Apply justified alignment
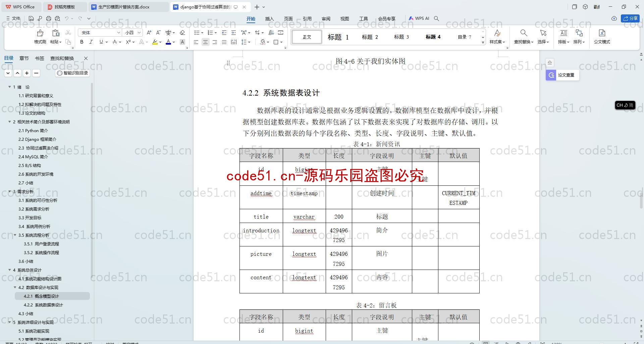644x344 pixels. coord(224,42)
